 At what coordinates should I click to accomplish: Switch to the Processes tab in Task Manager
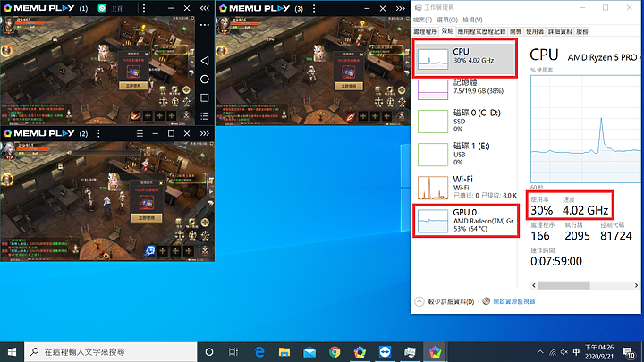point(426,31)
